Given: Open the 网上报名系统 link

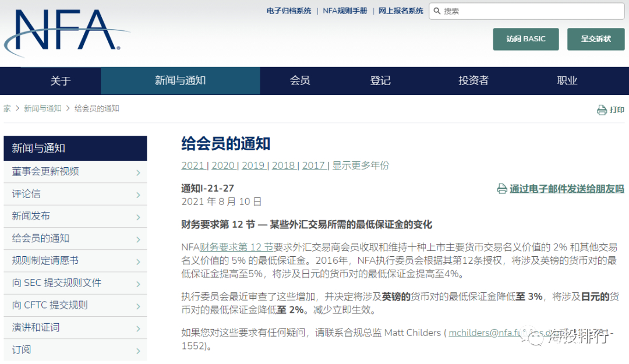Looking at the screenshot, I should click(401, 11).
